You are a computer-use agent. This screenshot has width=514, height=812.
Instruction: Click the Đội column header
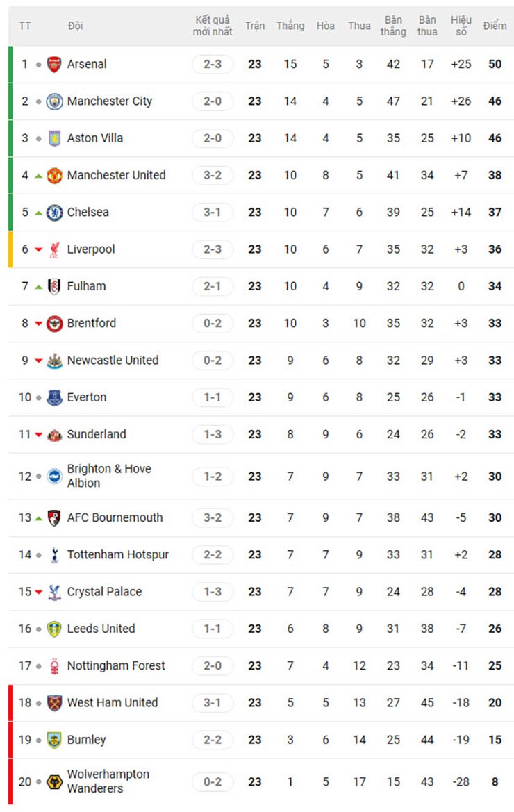(x=75, y=26)
